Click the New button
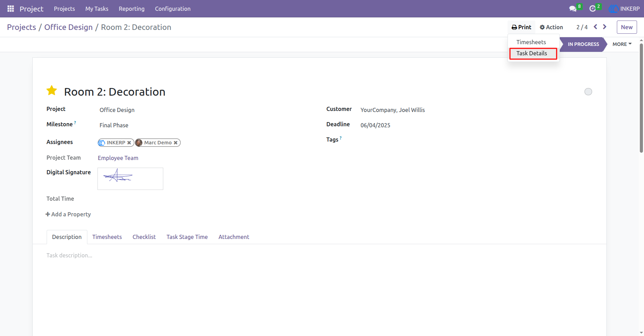Image resolution: width=644 pixels, height=336 pixels. [x=627, y=27]
